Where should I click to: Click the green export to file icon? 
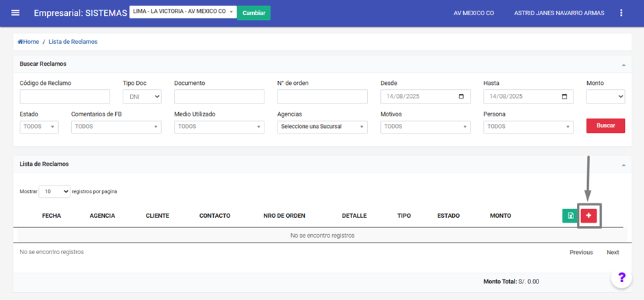569,216
